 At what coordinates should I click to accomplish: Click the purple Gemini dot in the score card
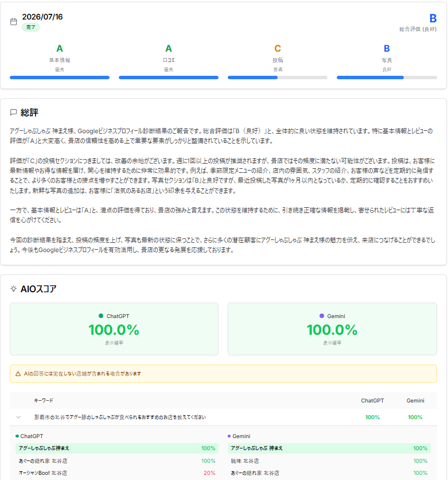click(x=322, y=316)
